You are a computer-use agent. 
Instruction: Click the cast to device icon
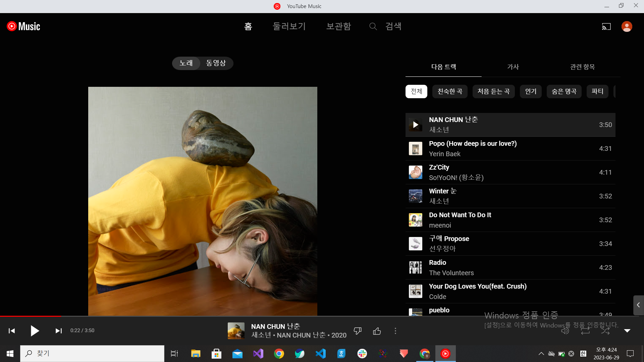pos(606,26)
